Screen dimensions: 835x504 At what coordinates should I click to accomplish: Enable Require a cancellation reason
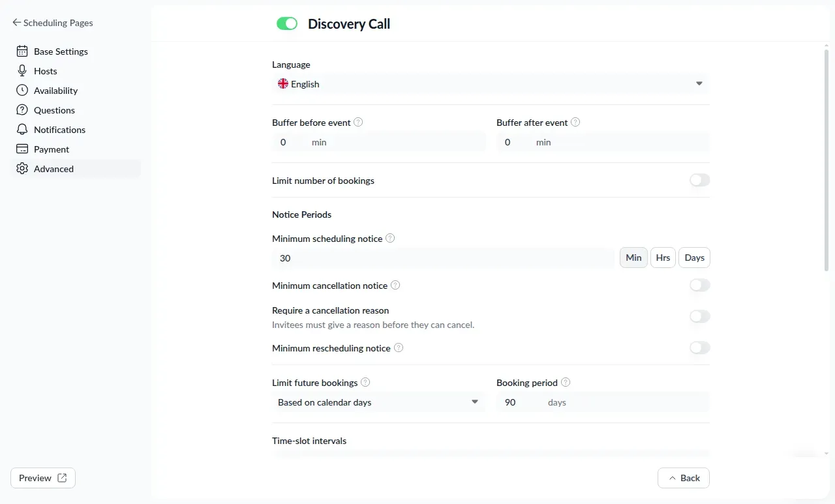[x=700, y=317]
